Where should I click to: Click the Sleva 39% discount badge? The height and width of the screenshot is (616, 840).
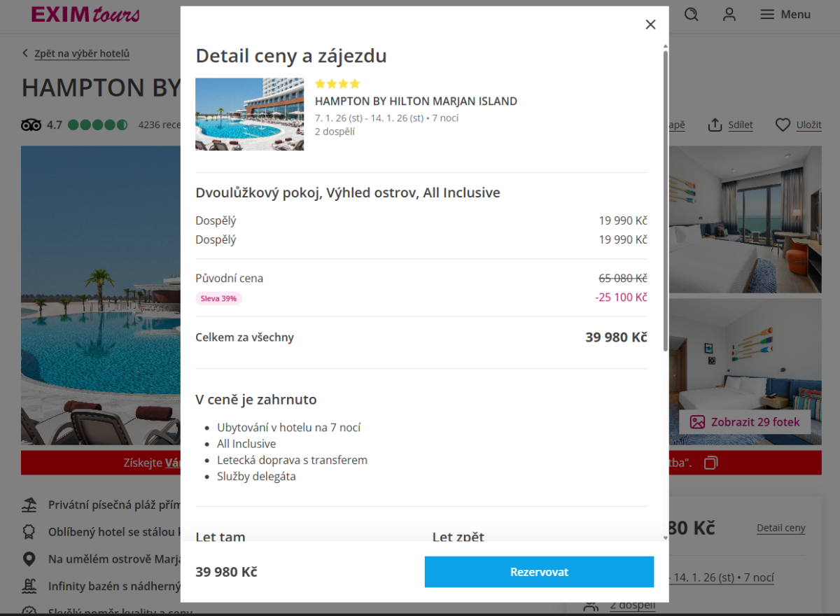pos(218,299)
